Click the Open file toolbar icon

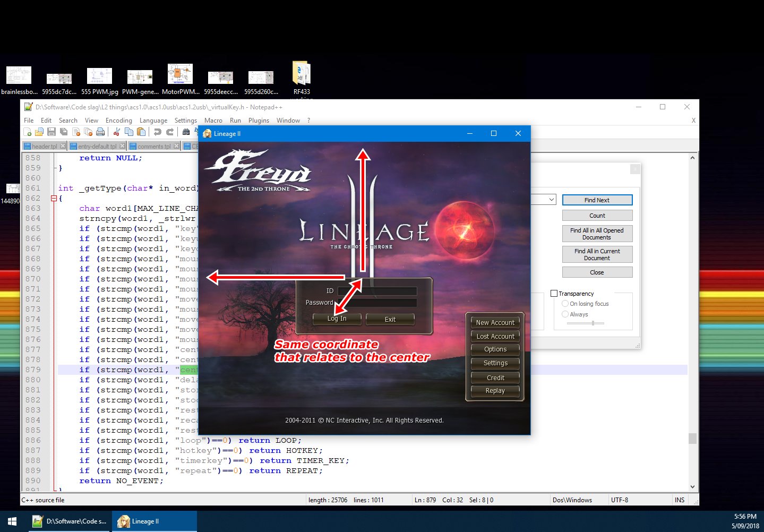pyautogui.click(x=39, y=132)
